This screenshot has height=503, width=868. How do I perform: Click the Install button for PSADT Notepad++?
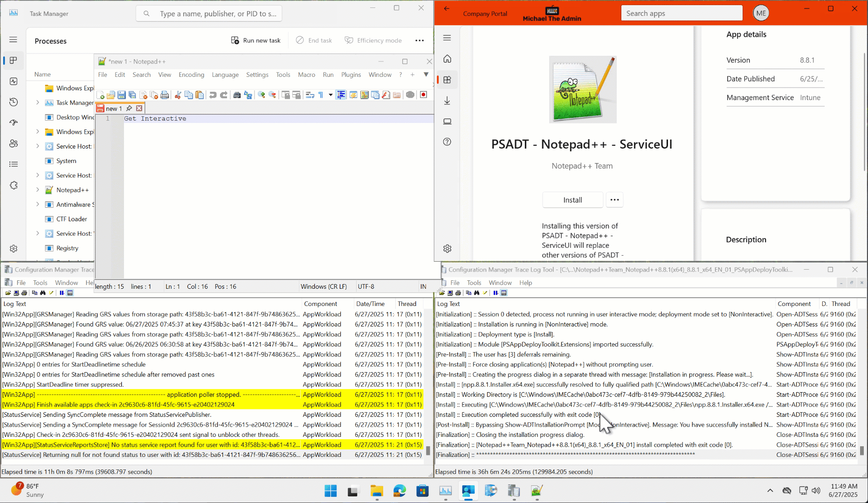pos(572,199)
